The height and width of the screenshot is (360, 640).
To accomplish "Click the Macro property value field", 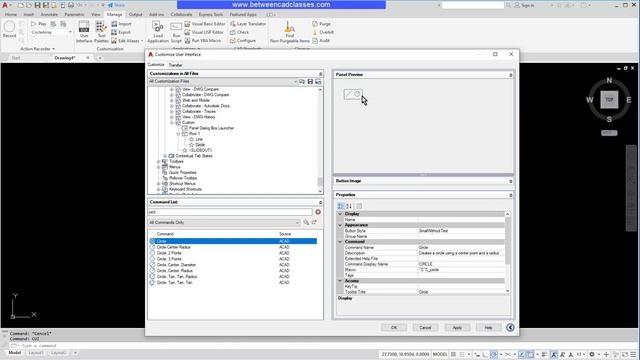I will tap(461, 270).
